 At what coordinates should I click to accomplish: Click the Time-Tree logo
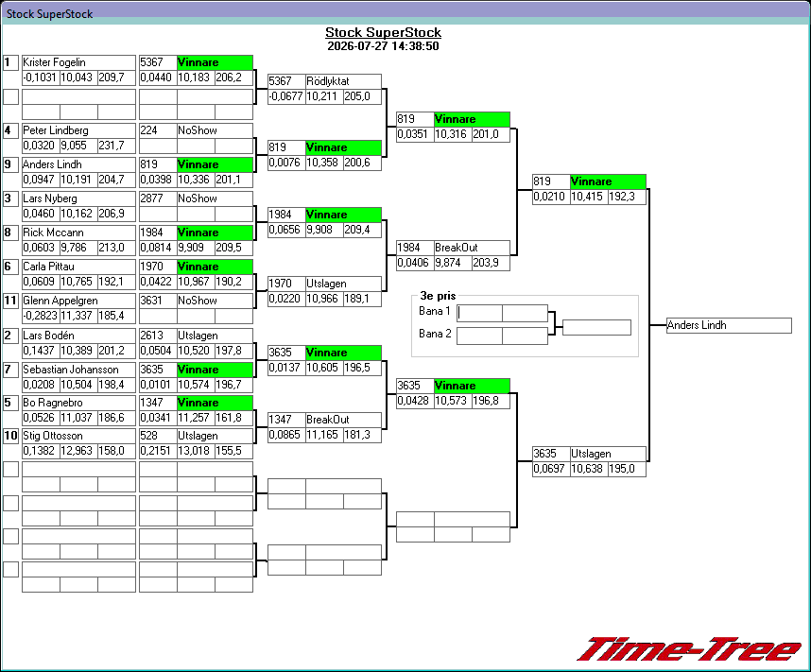pyautogui.click(x=689, y=648)
